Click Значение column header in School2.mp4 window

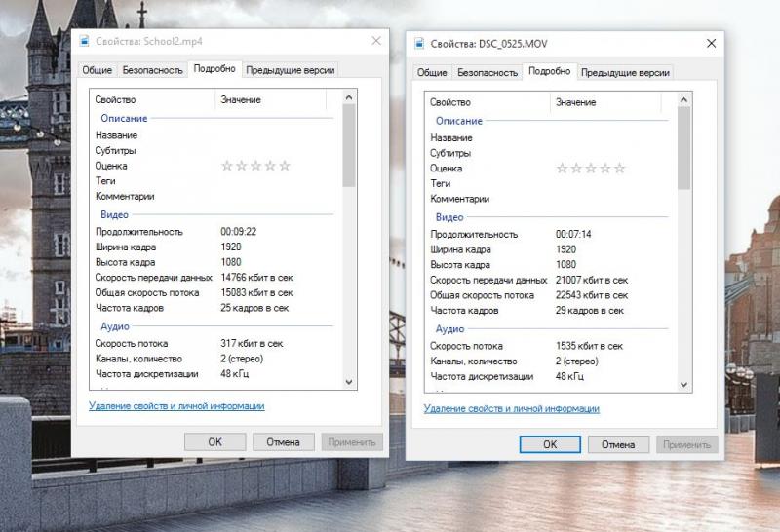(x=271, y=99)
